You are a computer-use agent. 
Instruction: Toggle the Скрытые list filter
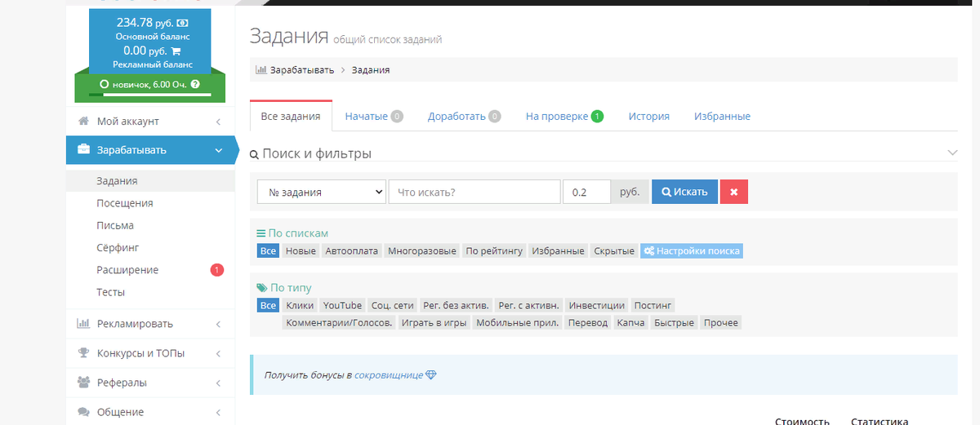614,251
